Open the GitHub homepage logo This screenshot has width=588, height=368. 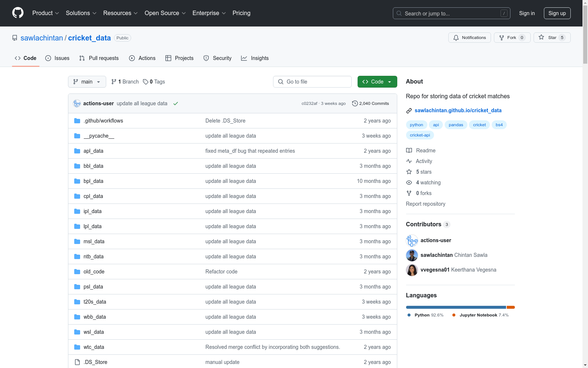tap(18, 13)
